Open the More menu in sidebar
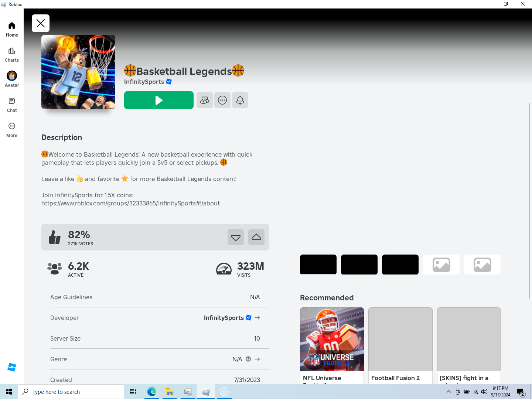Screen dimensions: 532x399 pos(12,130)
